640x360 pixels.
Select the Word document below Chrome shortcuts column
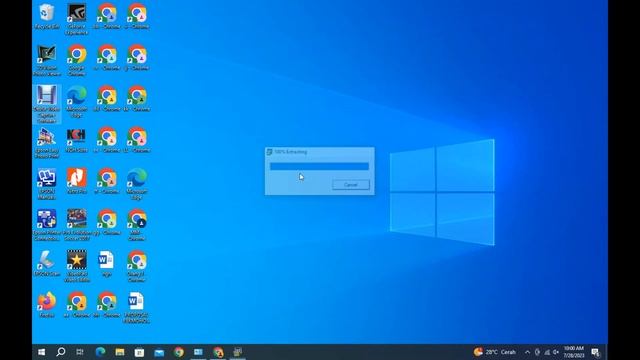pos(136,308)
